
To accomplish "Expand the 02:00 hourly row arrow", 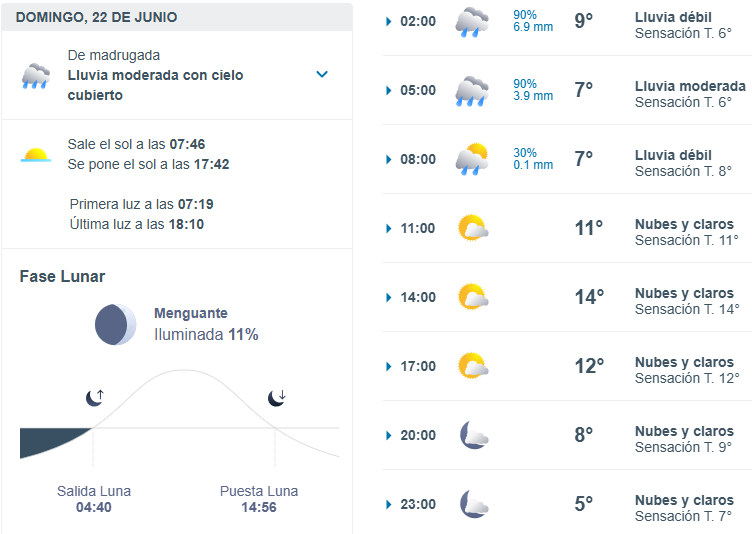I will coord(388,22).
